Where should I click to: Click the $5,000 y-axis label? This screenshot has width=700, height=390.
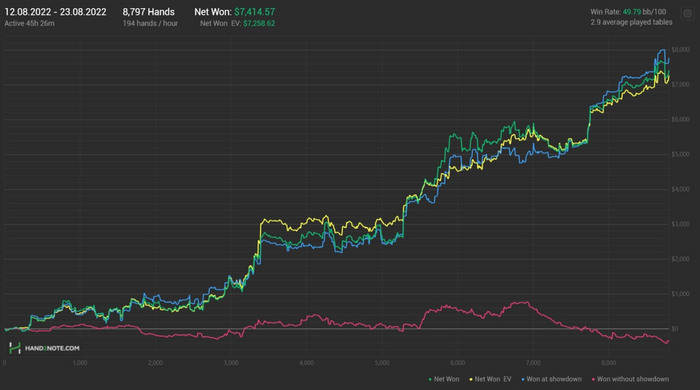click(680, 154)
